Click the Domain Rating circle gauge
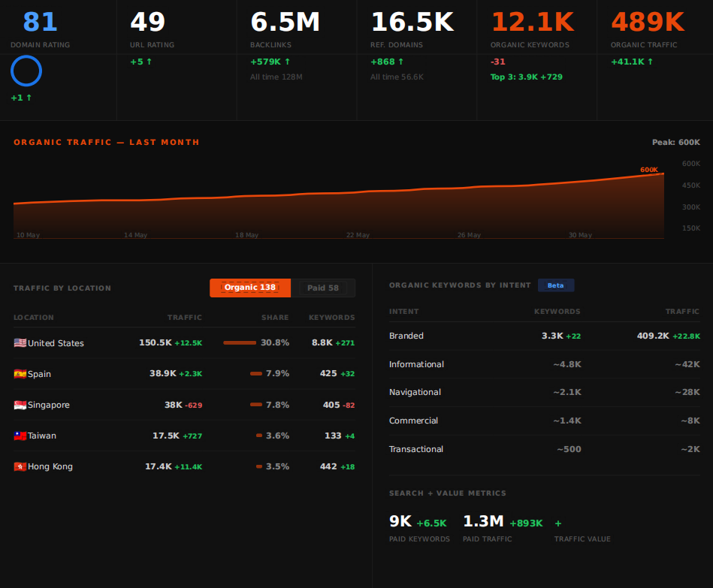 26,71
